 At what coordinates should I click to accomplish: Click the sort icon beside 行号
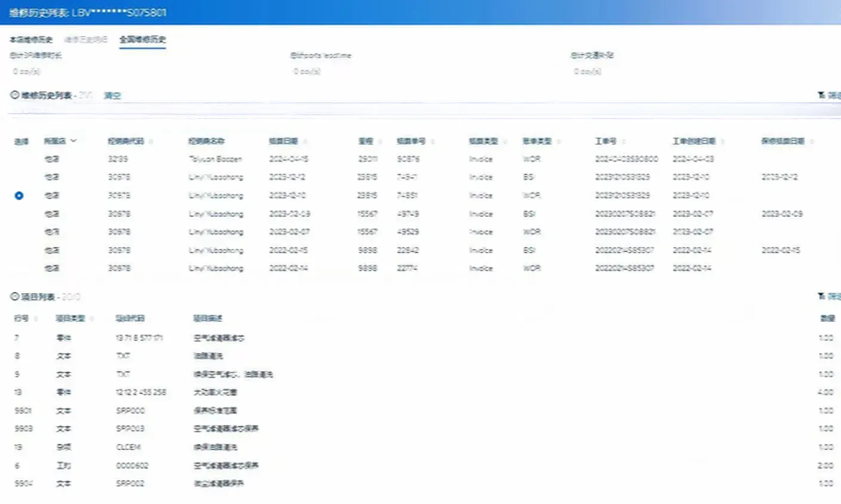(36, 319)
